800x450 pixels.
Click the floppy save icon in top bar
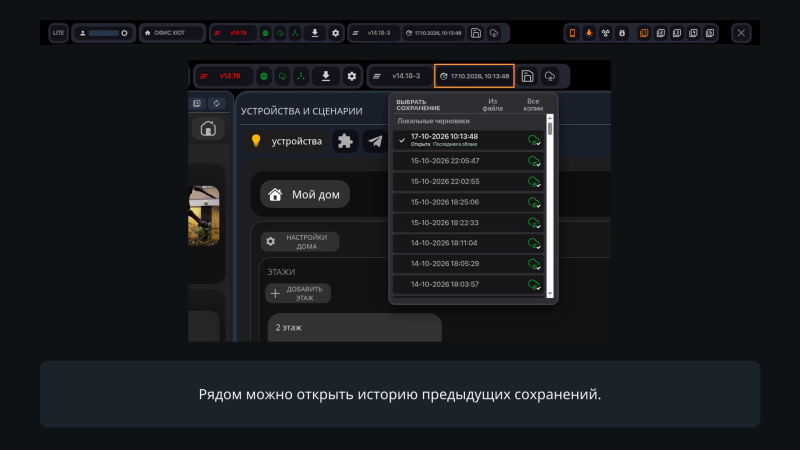click(x=476, y=33)
